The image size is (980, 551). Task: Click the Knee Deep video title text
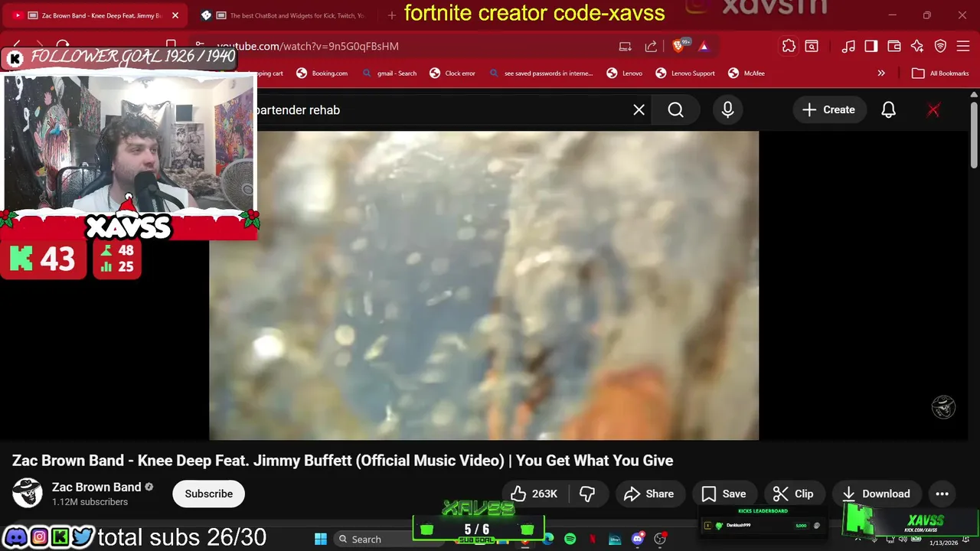(342, 461)
